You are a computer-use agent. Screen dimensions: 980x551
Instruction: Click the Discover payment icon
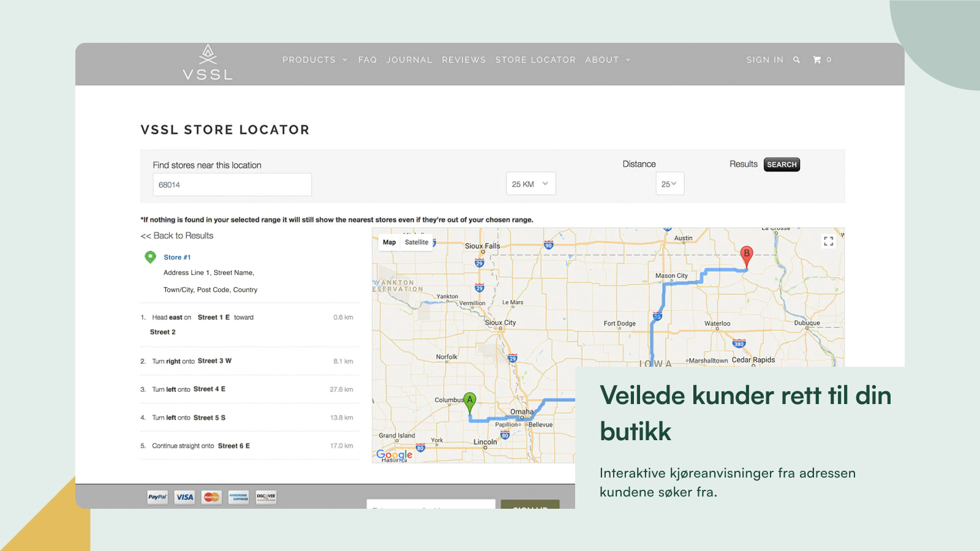(x=266, y=497)
